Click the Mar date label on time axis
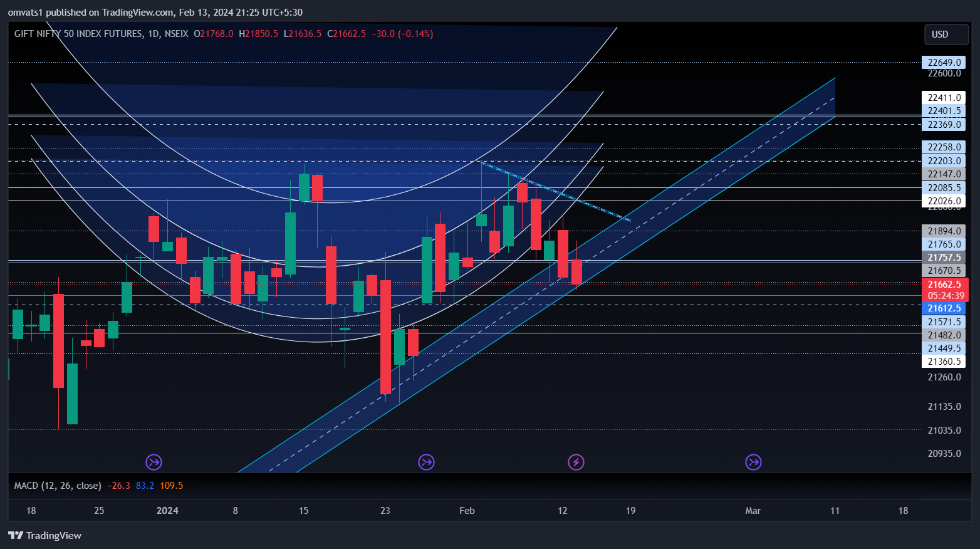The image size is (980, 549). [x=753, y=511]
